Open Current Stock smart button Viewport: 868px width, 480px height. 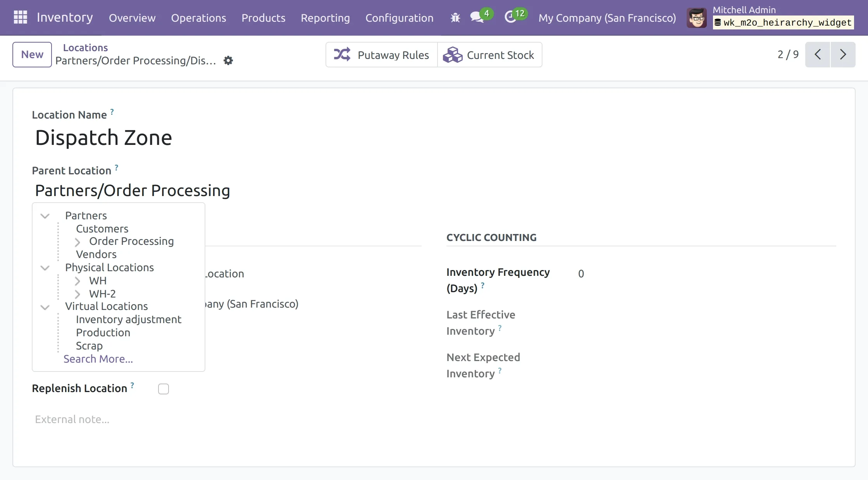tap(489, 55)
